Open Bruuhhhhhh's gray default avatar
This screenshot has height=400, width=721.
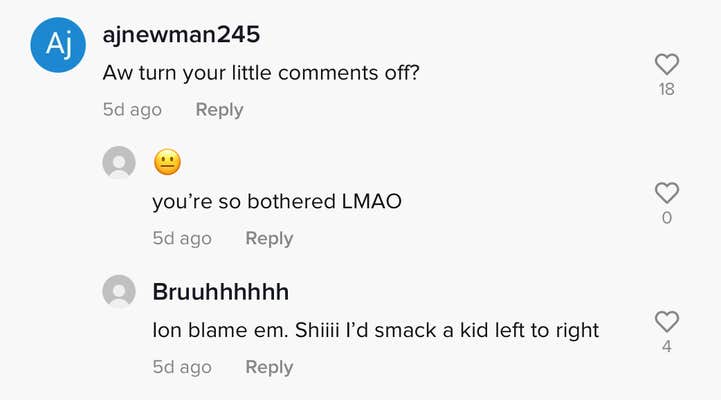pos(119,291)
